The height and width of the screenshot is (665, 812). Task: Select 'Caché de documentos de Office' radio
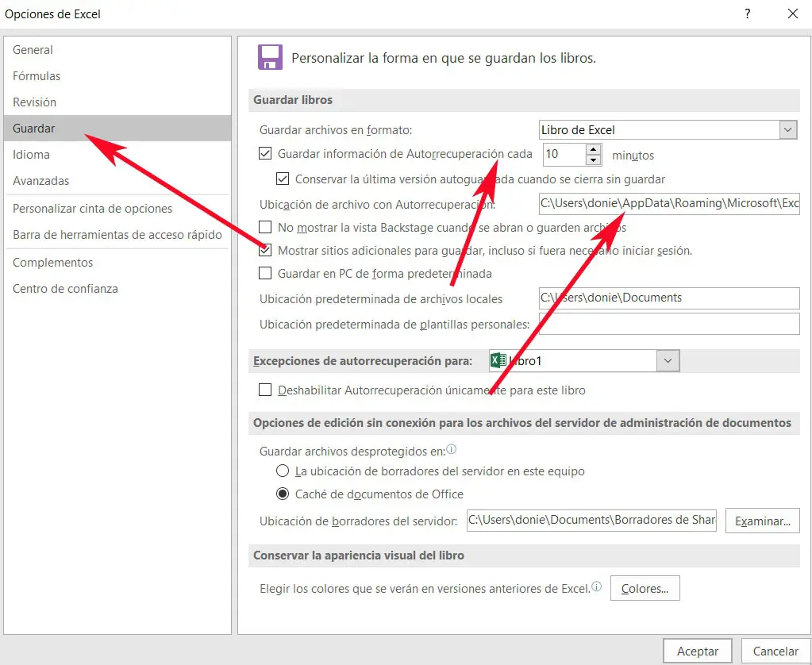point(283,494)
